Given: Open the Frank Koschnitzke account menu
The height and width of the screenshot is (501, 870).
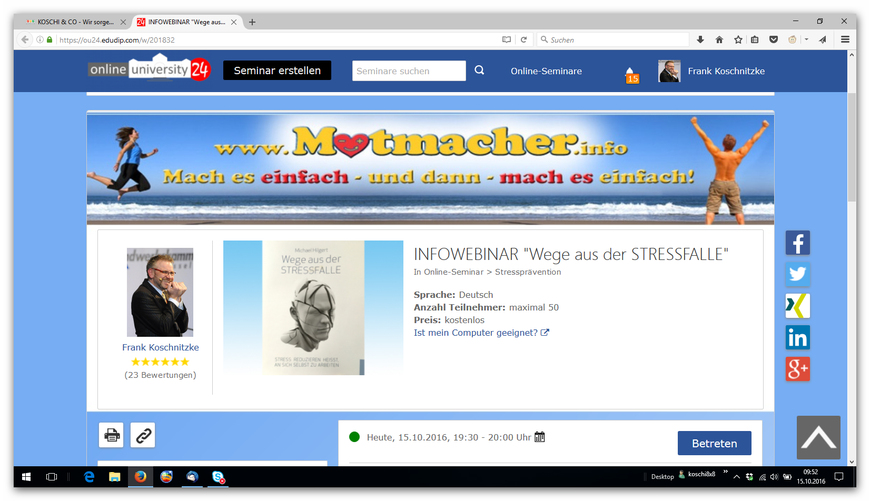Looking at the screenshot, I should pos(711,71).
